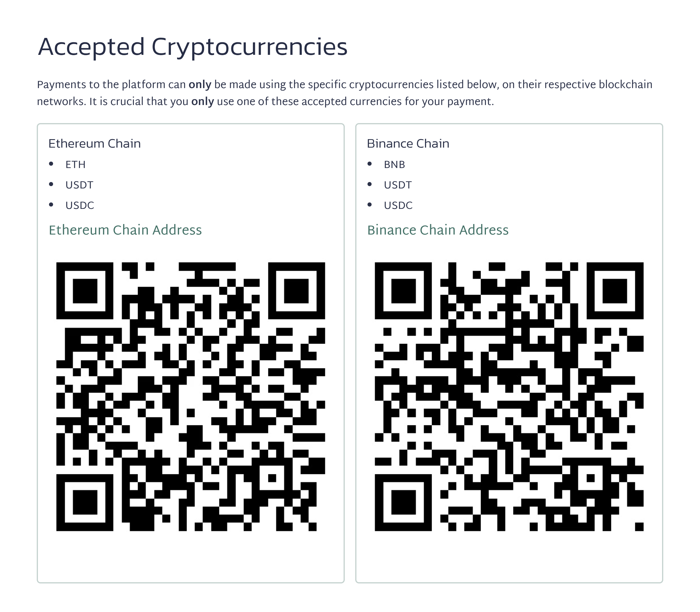
Task: Click the bullet point beside ETH
Action: pos(51,164)
